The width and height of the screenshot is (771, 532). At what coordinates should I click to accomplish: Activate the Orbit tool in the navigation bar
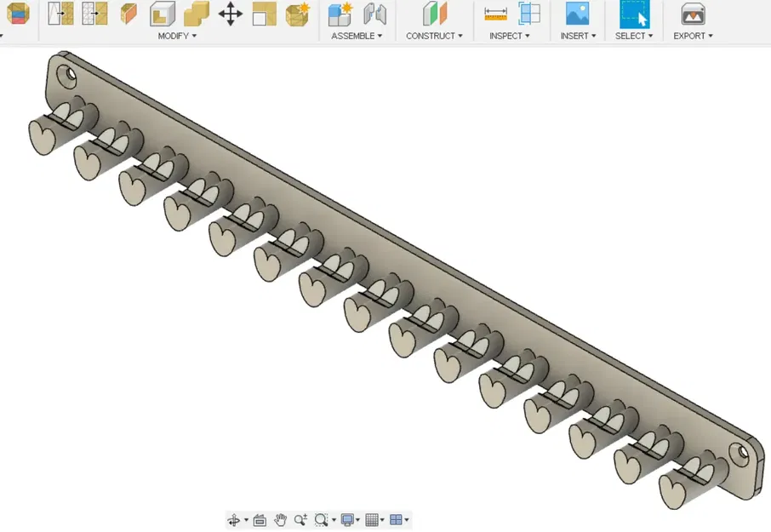pos(235,520)
